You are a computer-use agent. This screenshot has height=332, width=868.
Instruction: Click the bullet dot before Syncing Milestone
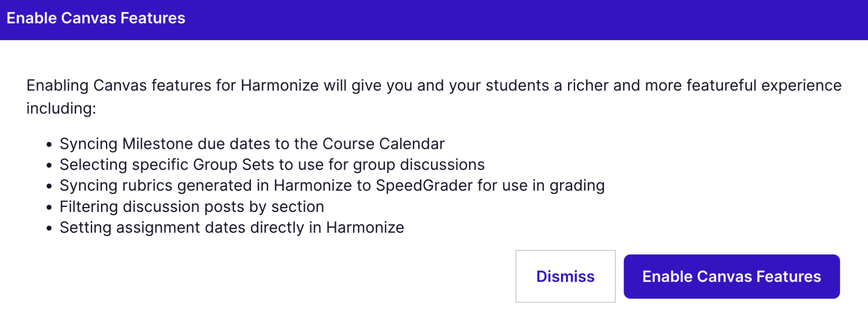tap(49, 144)
